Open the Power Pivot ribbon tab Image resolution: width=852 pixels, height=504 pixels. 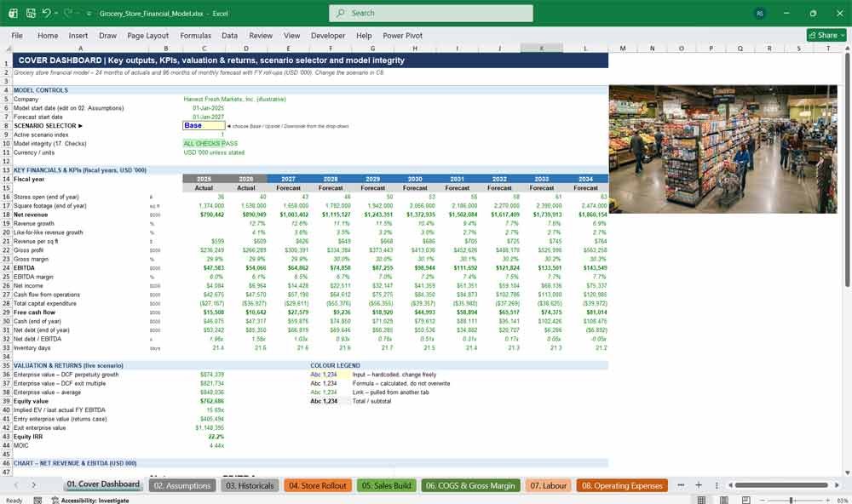[x=403, y=35]
